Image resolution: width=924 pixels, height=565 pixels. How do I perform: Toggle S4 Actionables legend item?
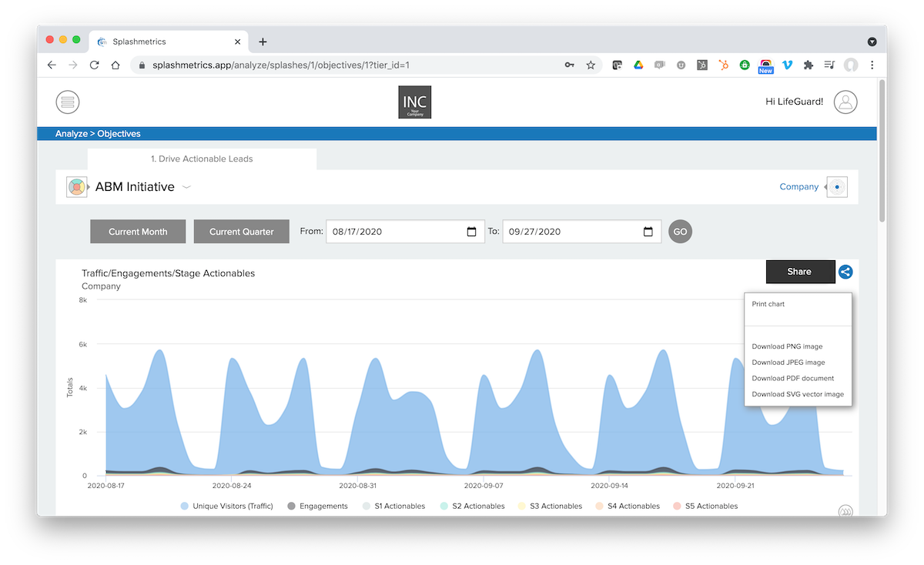628,506
